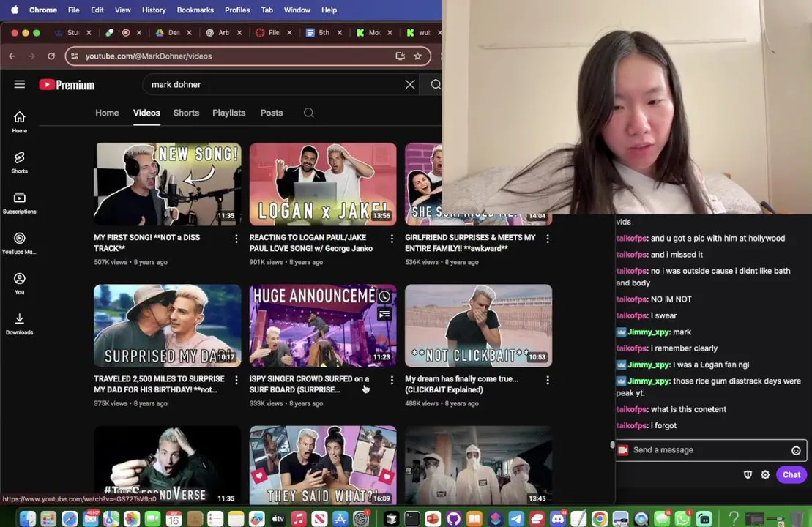
Task: Open hazmat suits video thumbnail 13:45
Action: tap(479, 465)
